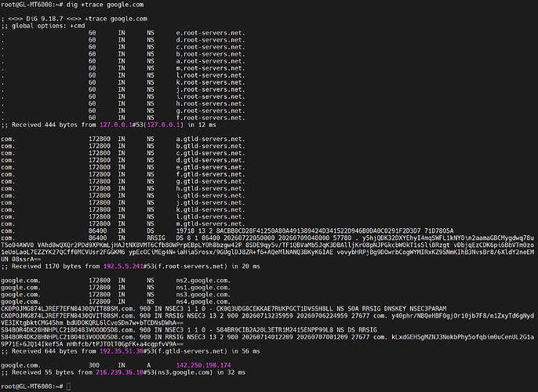The image size is (538, 392).
Task: Click the A record type in final answer
Action: point(149,365)
